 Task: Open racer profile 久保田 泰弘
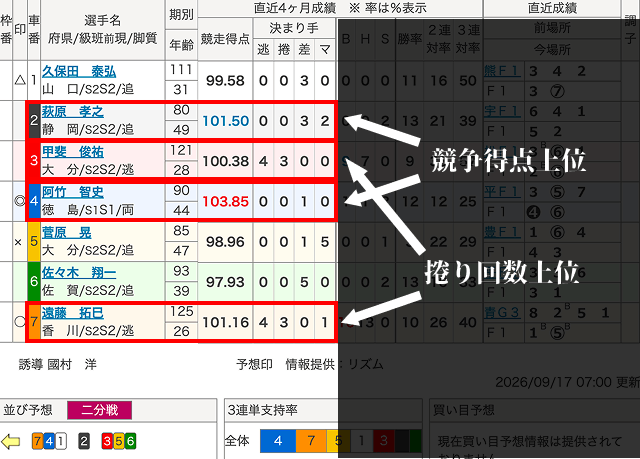point(79,71)
